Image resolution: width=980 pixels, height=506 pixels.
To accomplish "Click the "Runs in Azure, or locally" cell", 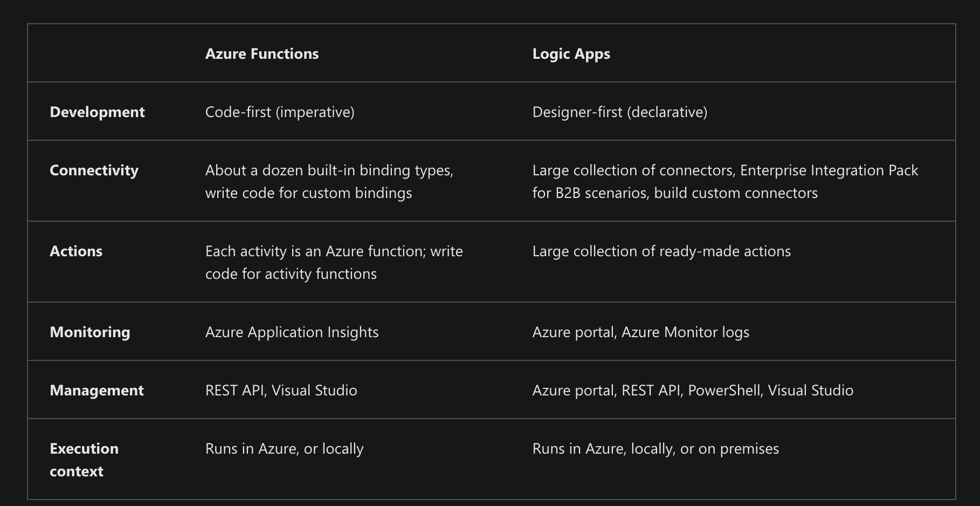I will [285, 449].
